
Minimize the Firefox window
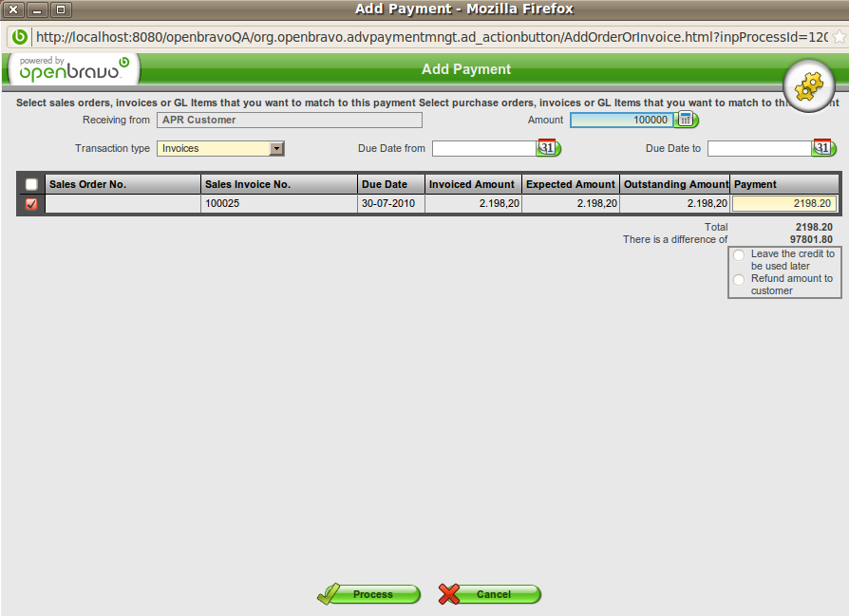click(x=37, y=9)
